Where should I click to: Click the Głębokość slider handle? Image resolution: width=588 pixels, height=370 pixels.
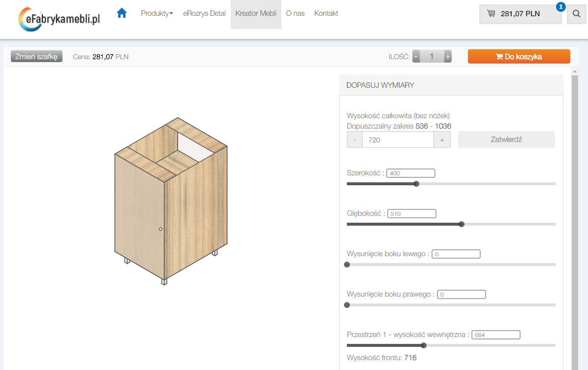click(x=462, y=224)
